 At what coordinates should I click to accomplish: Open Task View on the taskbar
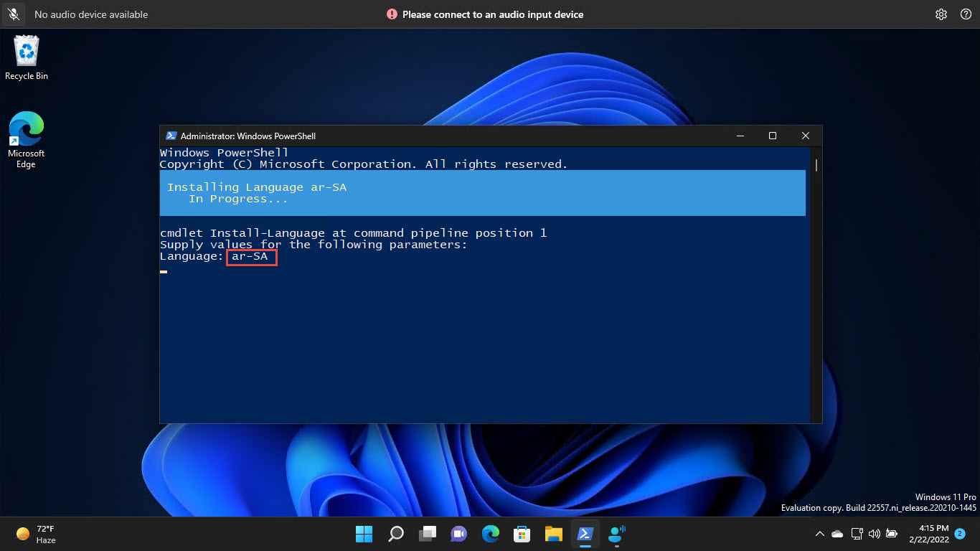click(x=428, y=534)
